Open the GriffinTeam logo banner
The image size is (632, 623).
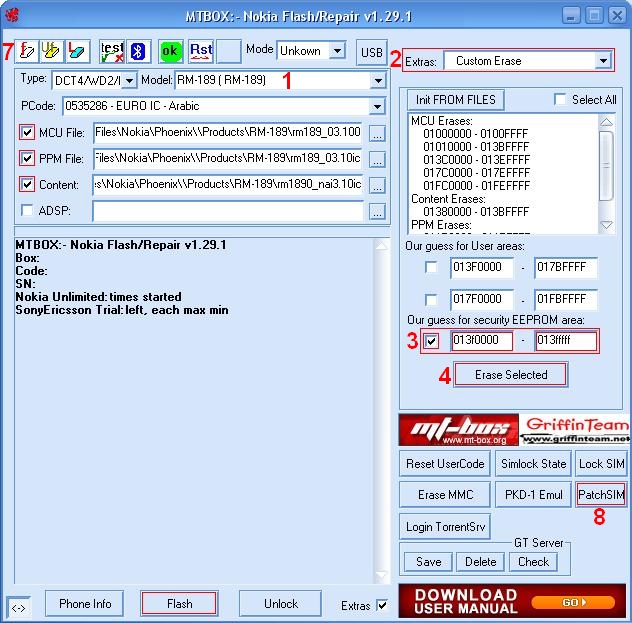pos(575,430)
